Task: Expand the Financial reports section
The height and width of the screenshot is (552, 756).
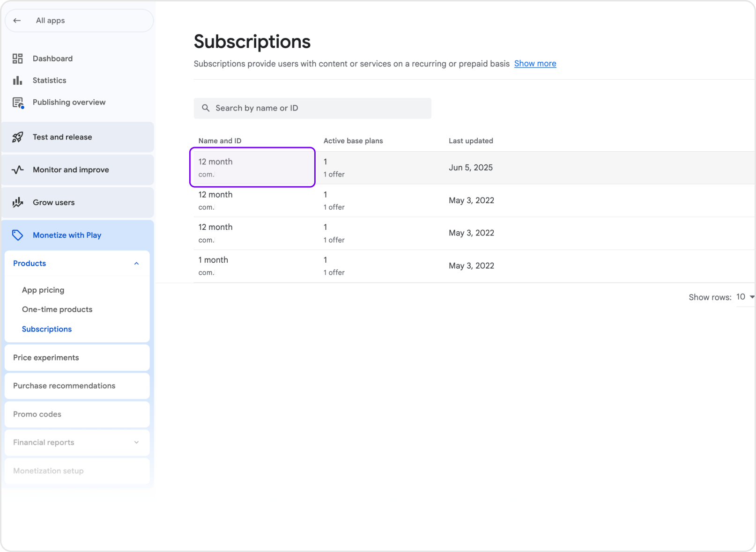Action: pyautogui.click(x=136, y=442)
